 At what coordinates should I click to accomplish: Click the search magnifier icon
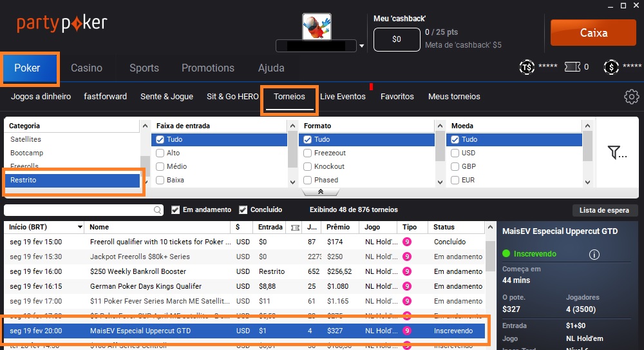(157, 210)
